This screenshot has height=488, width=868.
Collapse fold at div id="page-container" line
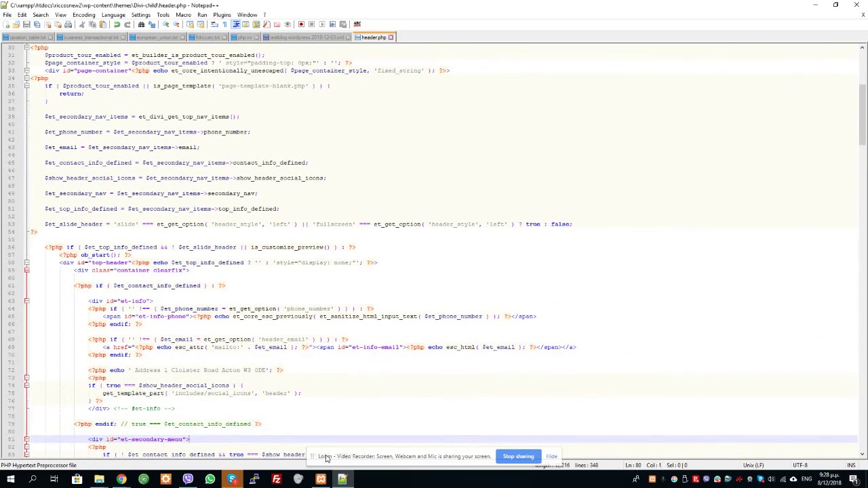coord(26,70)
